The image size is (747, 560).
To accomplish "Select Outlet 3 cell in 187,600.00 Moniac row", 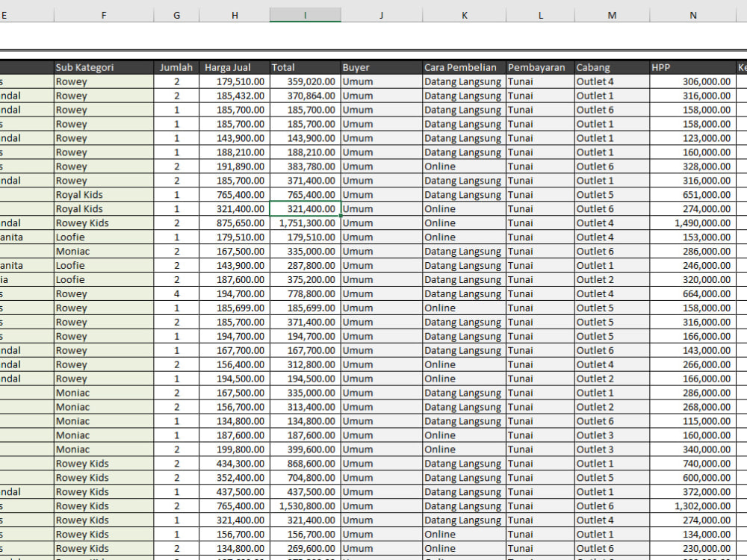I will click(613, 435).
